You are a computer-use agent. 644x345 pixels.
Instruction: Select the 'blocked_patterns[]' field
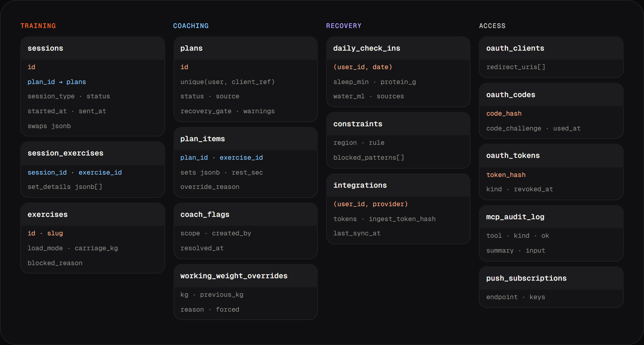pyautogui.click(x=369, y=158)
